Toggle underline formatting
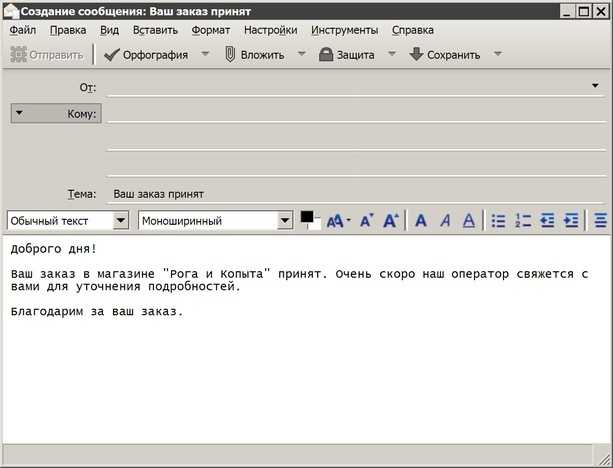 coord(469,221)
